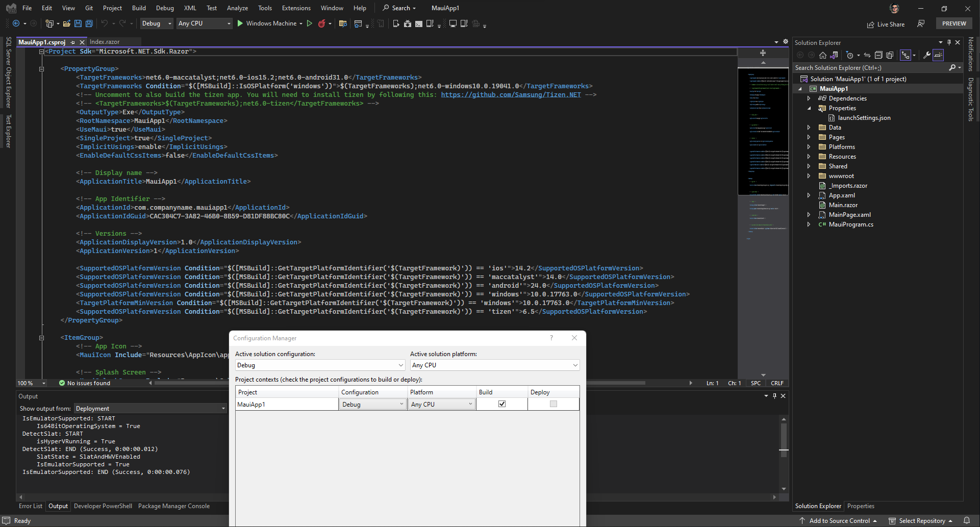Screen dimensions: 980x527
Task: Expand the Platforms folder node
Action: pos(809,147)
